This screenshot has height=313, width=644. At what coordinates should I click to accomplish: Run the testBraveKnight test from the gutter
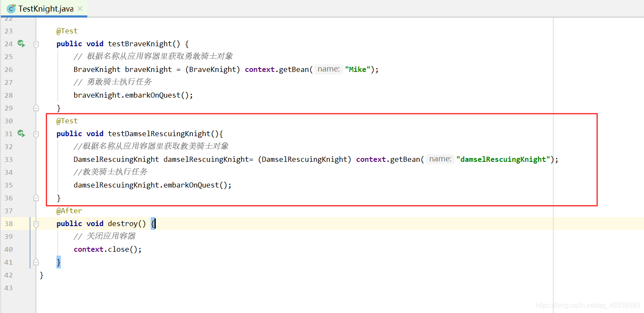(x=21, y=44)
